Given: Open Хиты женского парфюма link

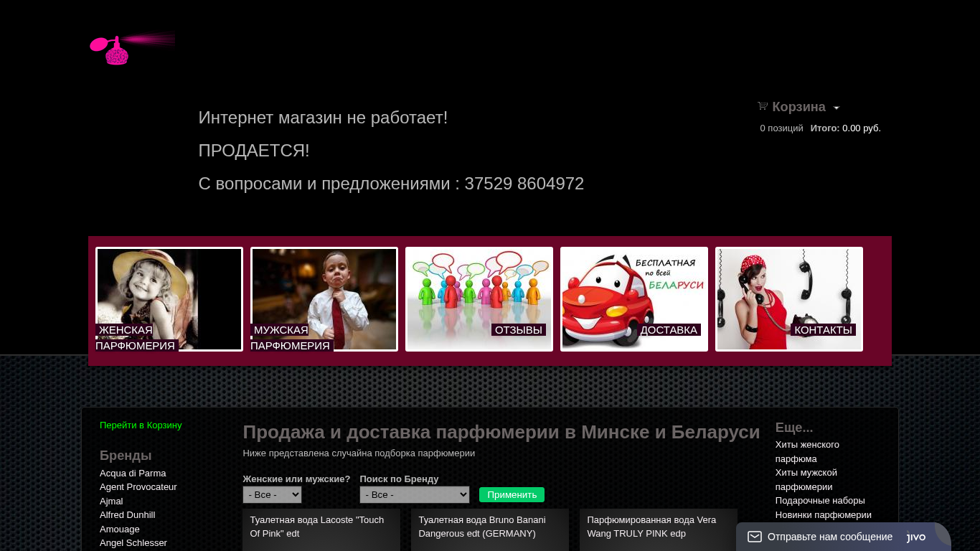Looking at the screenshot, I should point(807,452).
